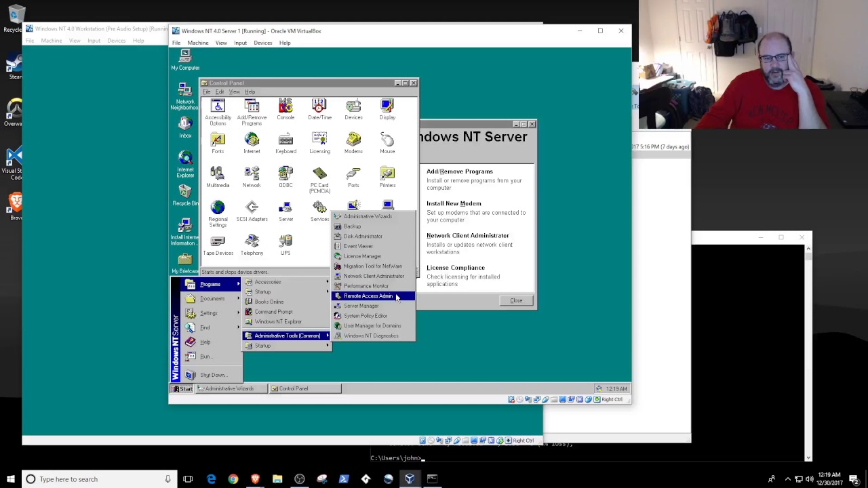The width and height of the screenshot is (868, 488).
Task: Open the Inbox desktop icon
Action: point(185,127)
